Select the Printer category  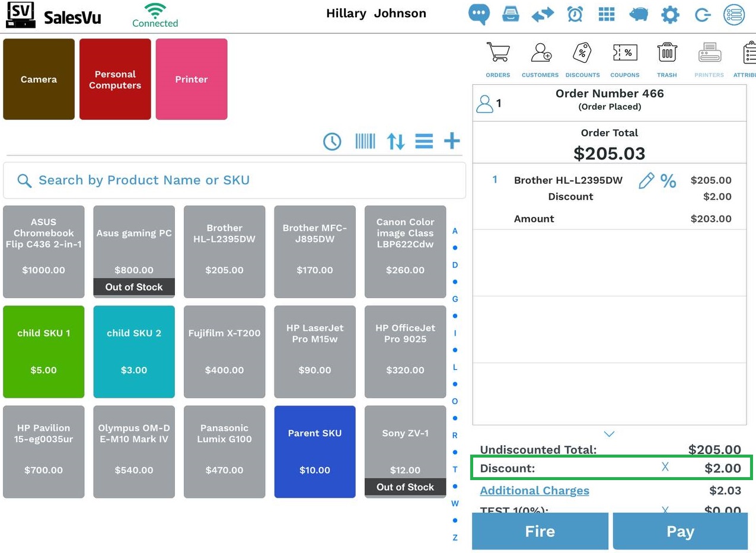coord(192,79)
